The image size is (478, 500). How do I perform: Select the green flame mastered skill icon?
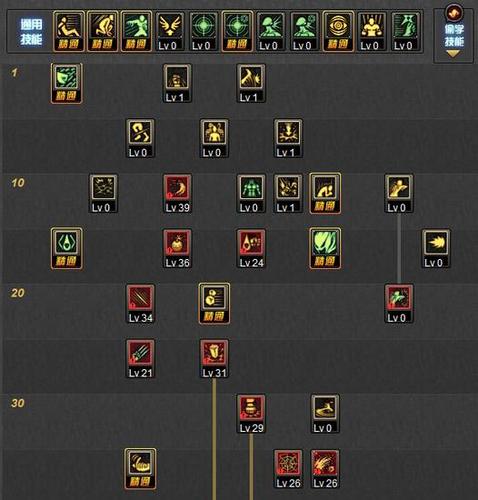click(325, 249)
